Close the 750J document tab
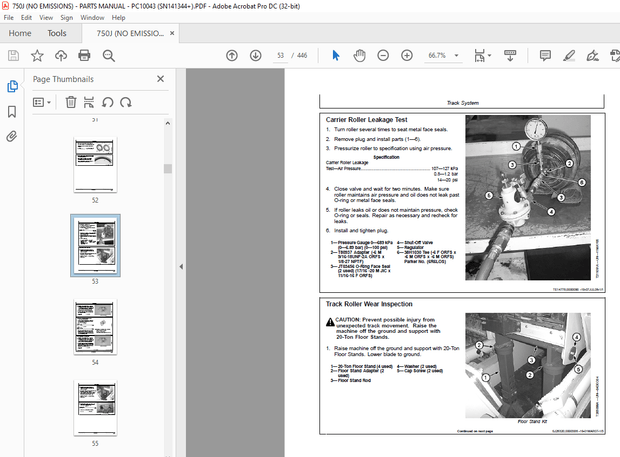Viewport: 620px width, 457px height. coord(172,33)
